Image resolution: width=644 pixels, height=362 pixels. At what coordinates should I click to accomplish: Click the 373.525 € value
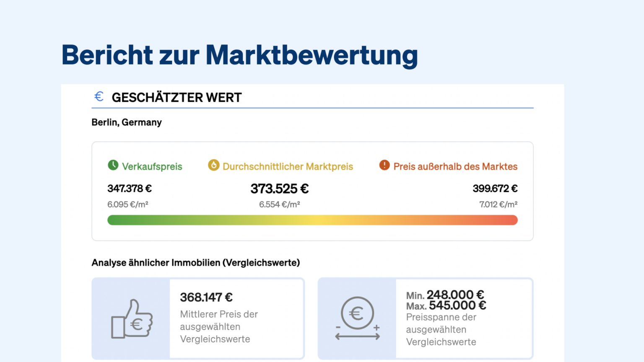[280, 189]
